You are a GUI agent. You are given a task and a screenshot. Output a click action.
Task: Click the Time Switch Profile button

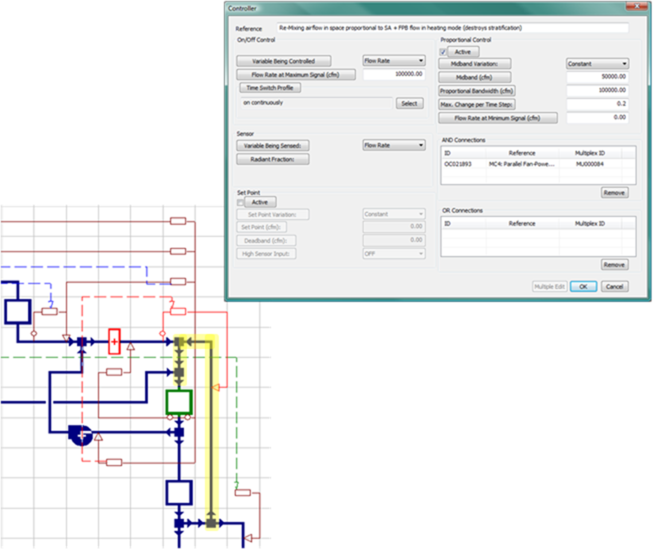tap(269, 88)
